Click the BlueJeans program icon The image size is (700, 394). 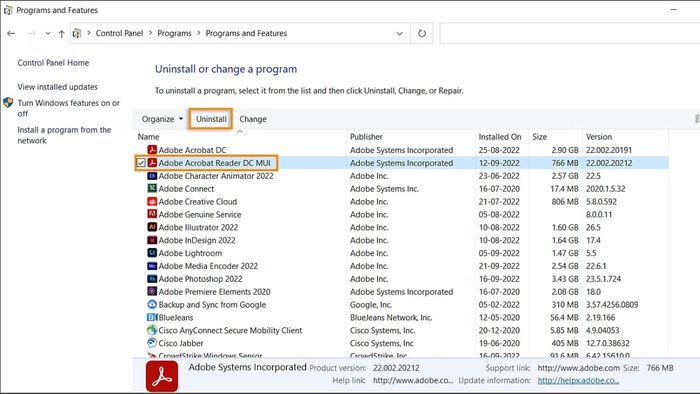[x=152, y=317]
